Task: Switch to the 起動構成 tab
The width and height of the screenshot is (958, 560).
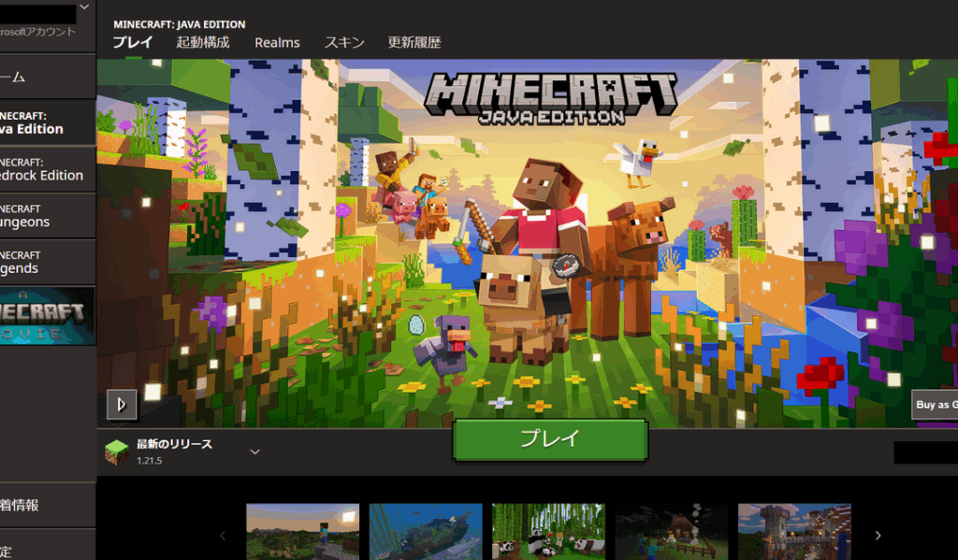Action: click(x=203, y=42)
